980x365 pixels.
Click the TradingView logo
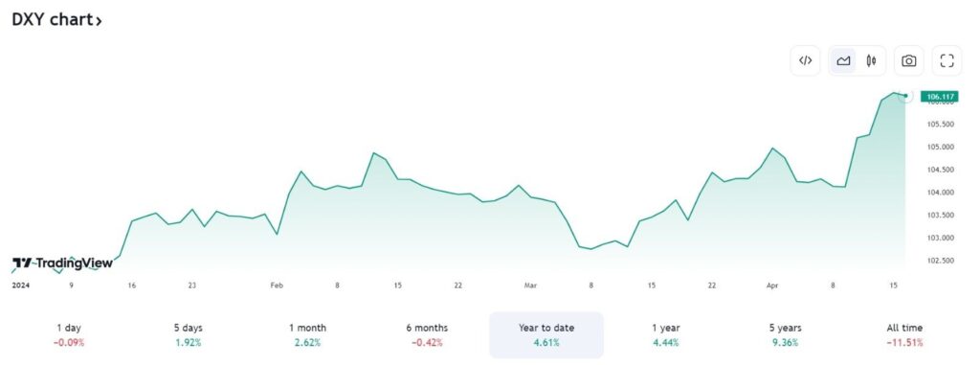click(62, 262)
